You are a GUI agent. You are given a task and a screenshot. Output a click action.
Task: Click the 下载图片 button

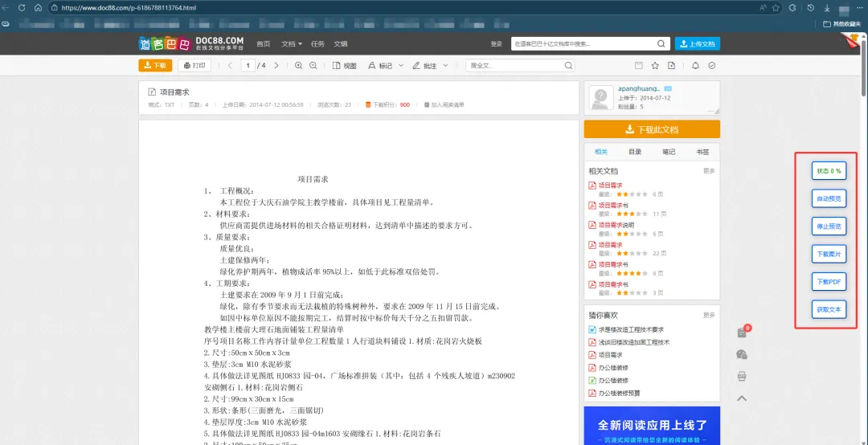pyautogui.click(x=829, y=254)
